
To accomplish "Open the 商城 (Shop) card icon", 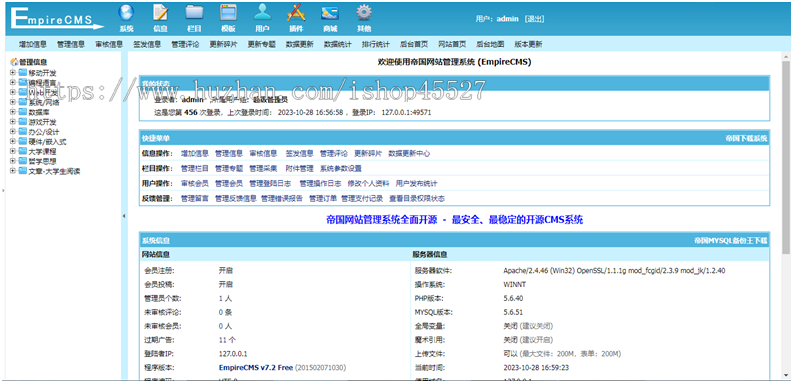I will click(329, 13).
